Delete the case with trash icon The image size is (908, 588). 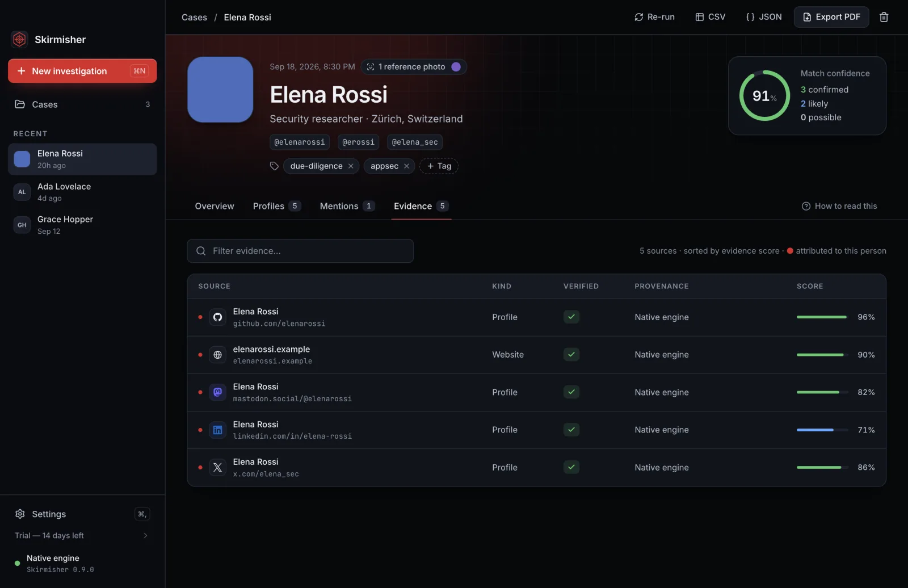click(x=884, y=17)
